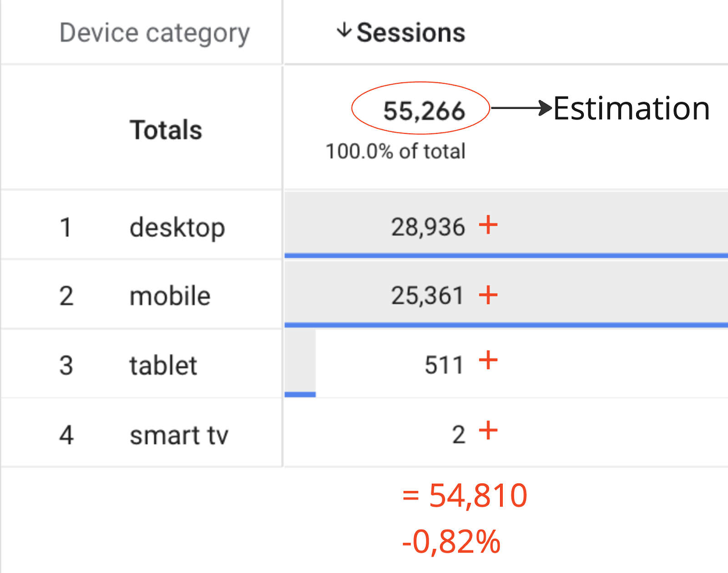Viewport: 728px width, 573px height.
Task: Click the Totals row label
Action: tap(166, 130)
